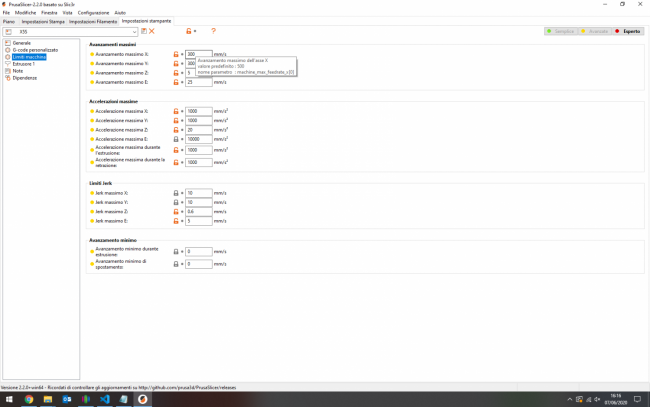This screenshot has height=407, width=650.
Task: Switch to the Impostazioni Stampa tab
Action: click(43, 22)
